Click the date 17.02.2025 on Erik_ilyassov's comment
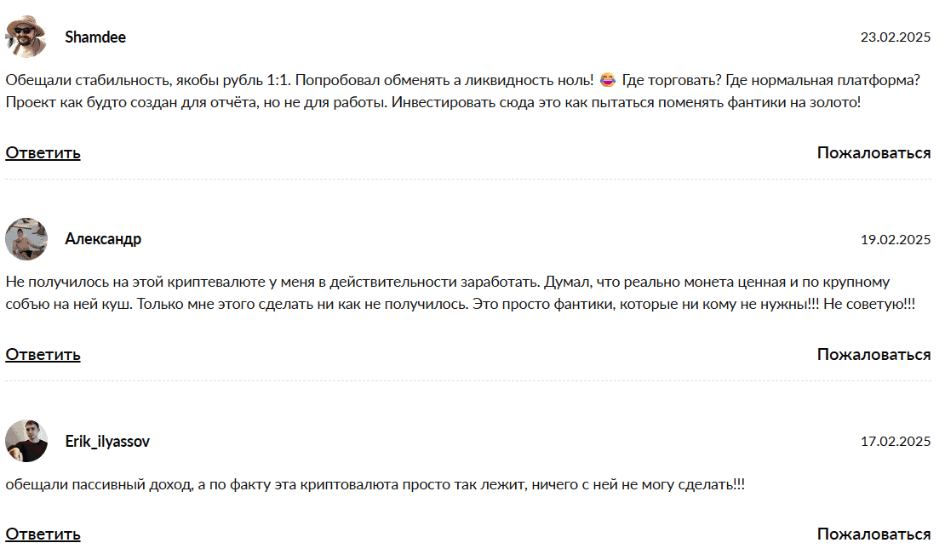Viewport: 945px width, 560px height. coord(896,439)
